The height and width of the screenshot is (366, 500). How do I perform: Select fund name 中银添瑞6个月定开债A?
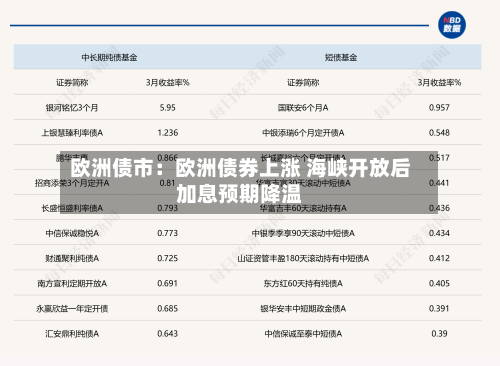coord(303,133)
